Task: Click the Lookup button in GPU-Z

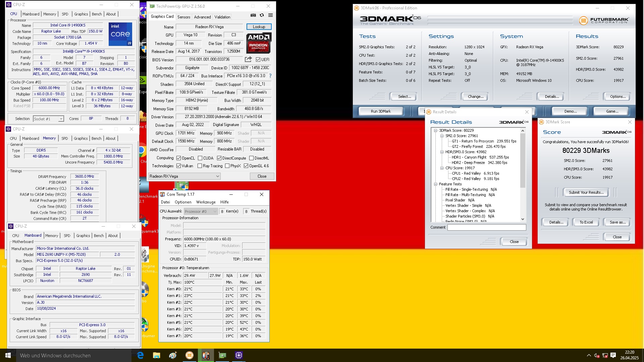Action: tap(259, 27)
